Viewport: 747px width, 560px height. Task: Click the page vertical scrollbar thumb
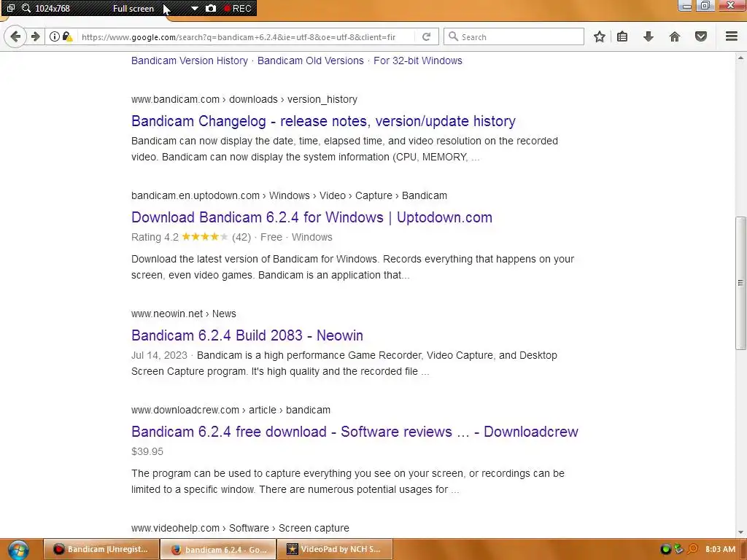pos(740,283)
